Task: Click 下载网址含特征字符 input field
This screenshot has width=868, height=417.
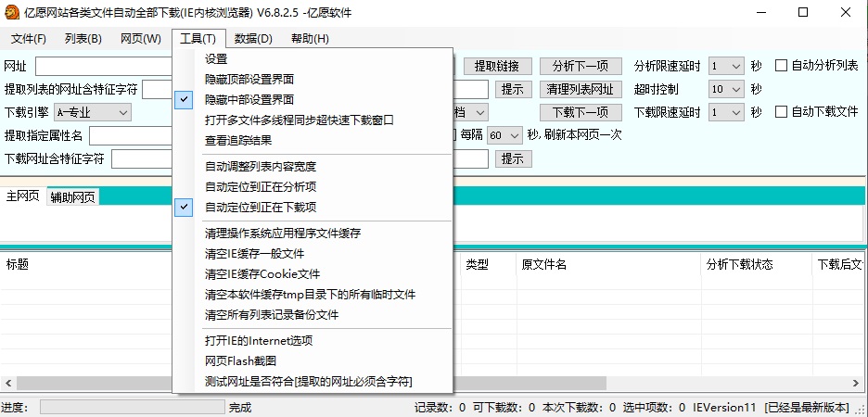Action: pyautogui.click(x=142, y=159)
